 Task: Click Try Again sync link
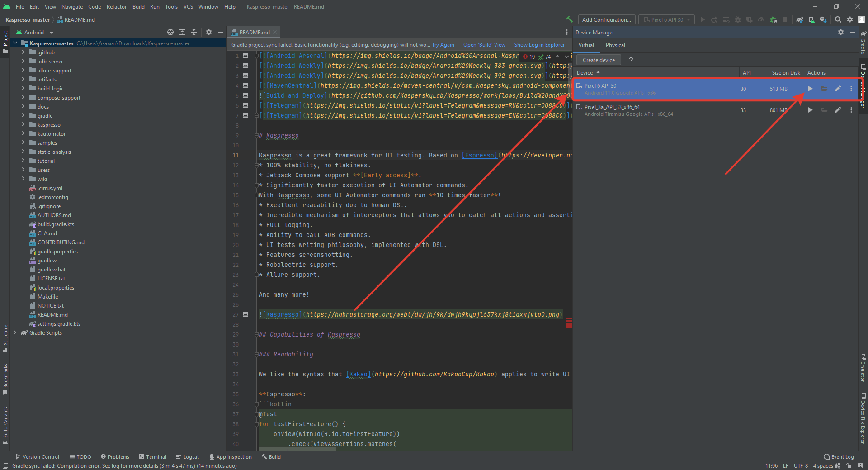pos(443,45)
